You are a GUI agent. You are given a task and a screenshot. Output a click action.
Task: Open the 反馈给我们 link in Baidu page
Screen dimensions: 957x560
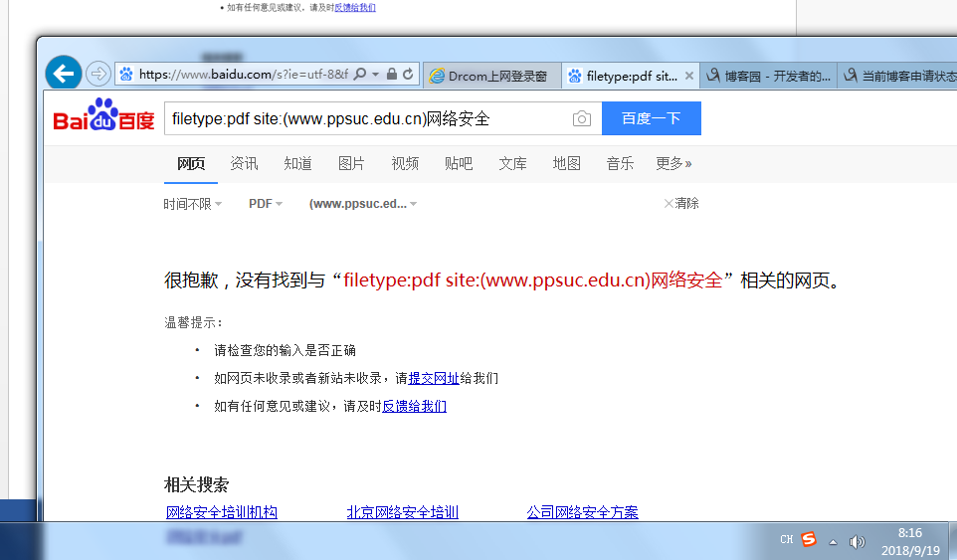(x=414, y=406)
